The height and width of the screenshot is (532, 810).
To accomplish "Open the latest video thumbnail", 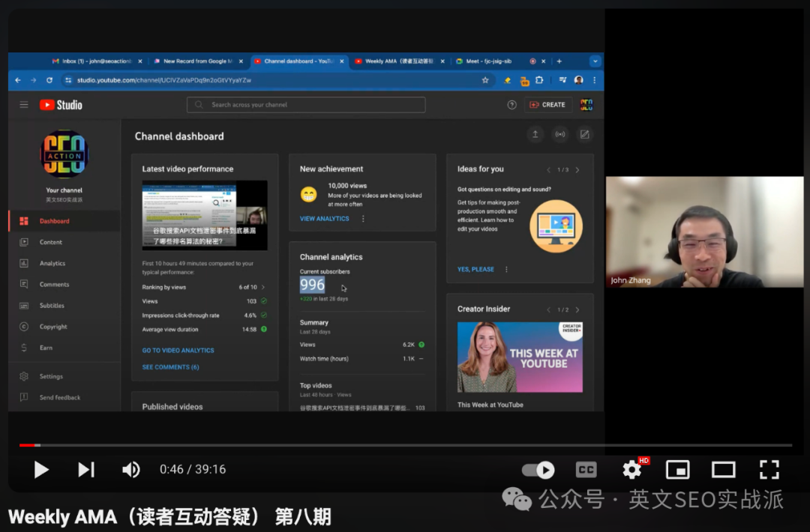I will click(x=205, y=215).
